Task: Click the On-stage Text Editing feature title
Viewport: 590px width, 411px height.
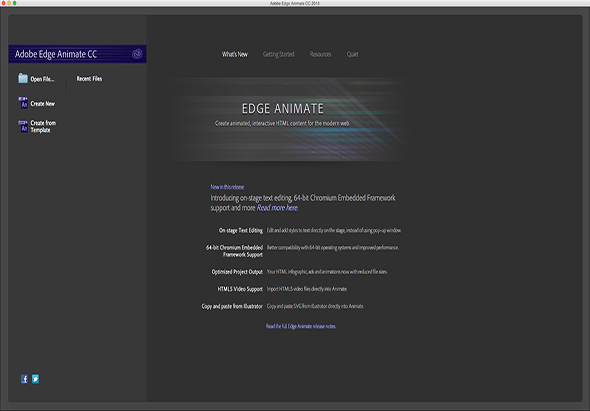Action: (241, 230)
